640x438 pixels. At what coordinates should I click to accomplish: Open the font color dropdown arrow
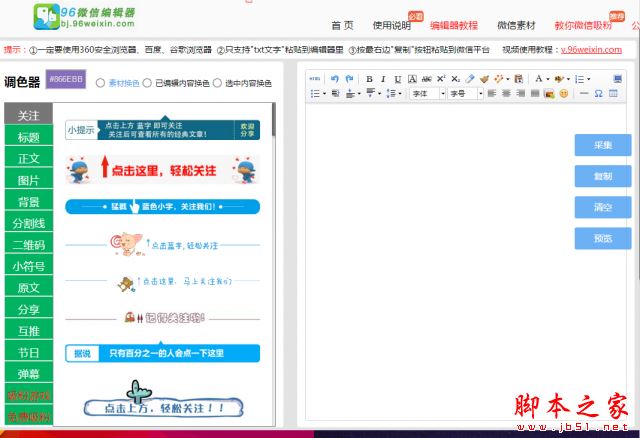click(x=548, y=79)
